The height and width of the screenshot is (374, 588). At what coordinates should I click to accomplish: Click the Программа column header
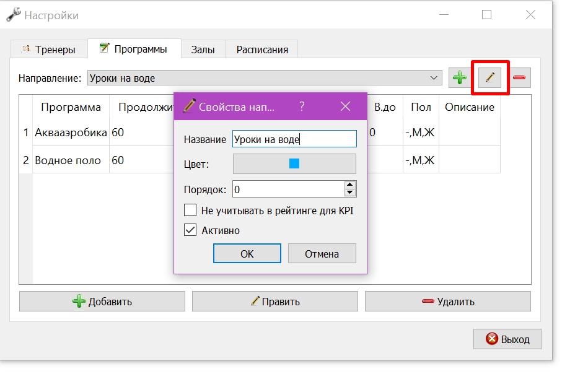[71, 107]
